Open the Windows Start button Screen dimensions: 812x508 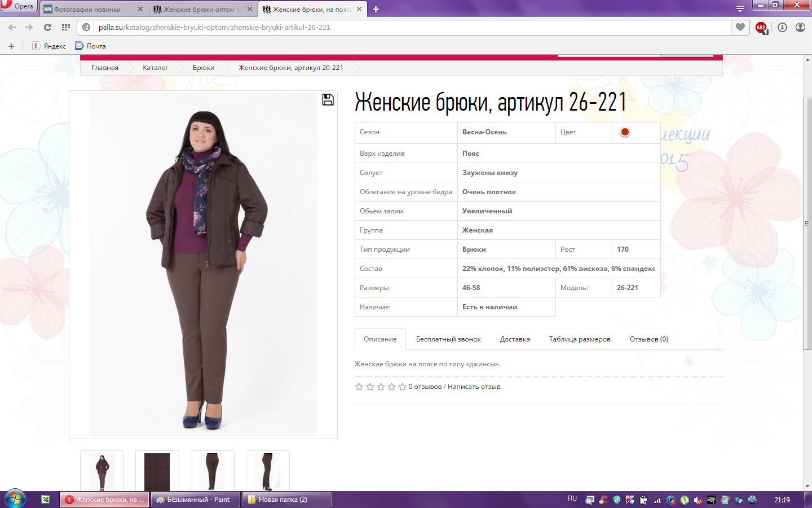tap(15, 499)
